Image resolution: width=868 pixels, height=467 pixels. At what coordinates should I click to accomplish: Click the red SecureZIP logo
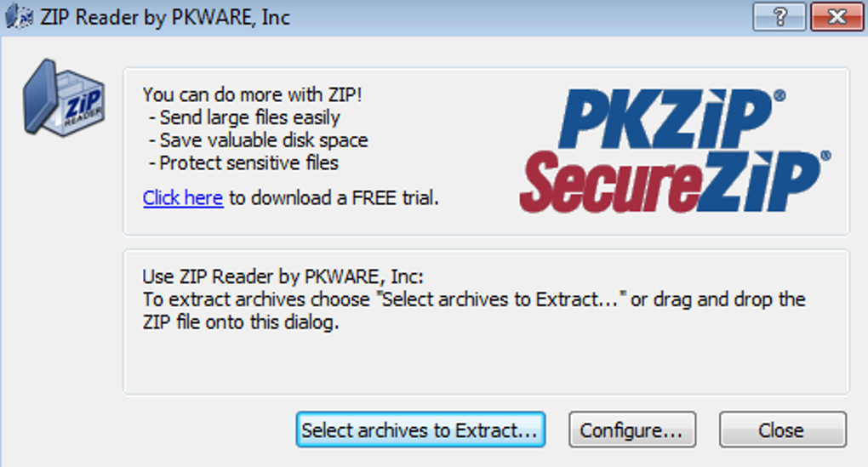pos(674,181)
